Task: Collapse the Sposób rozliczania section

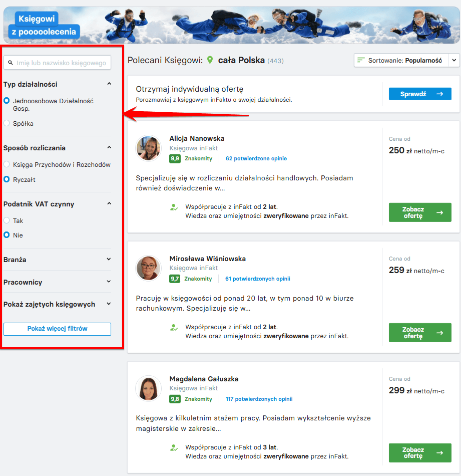Action: click(x=109, y=147)
